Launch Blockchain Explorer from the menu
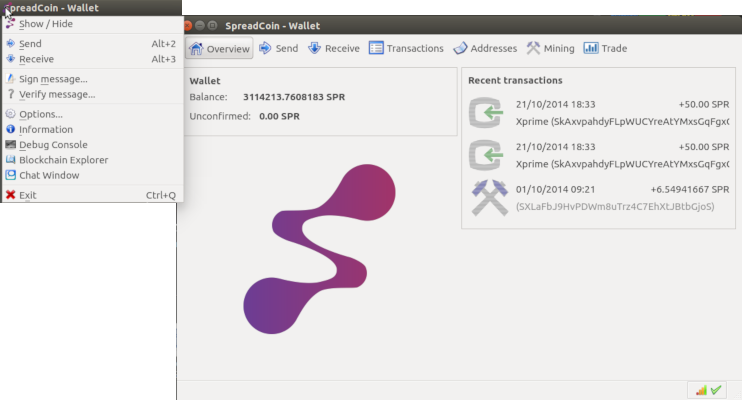 [x=92, y=160]
